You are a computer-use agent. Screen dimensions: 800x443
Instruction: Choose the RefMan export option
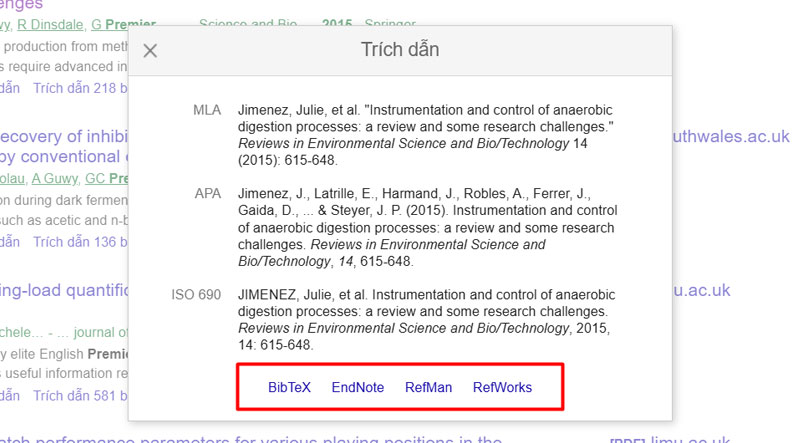(428, 387)
